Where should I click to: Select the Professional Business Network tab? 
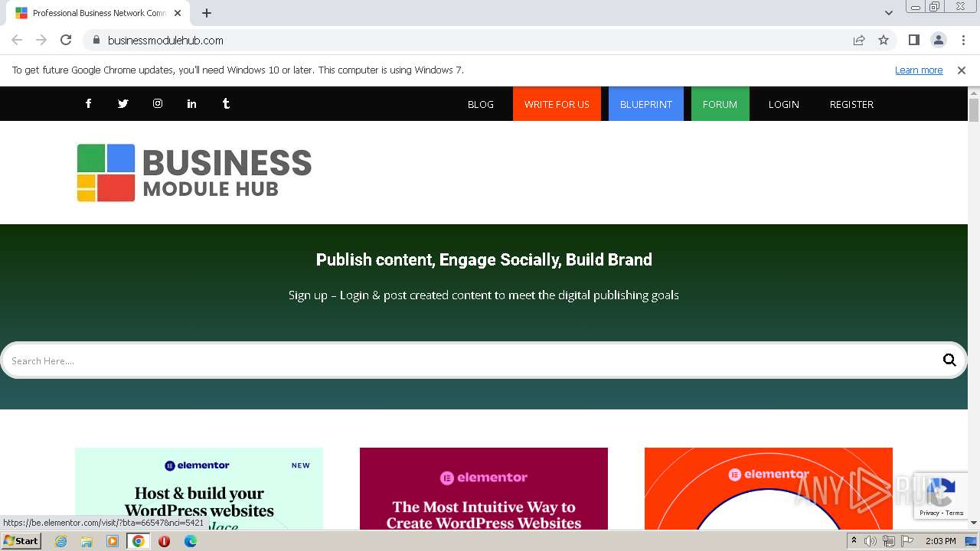click(x=98, y=13)
